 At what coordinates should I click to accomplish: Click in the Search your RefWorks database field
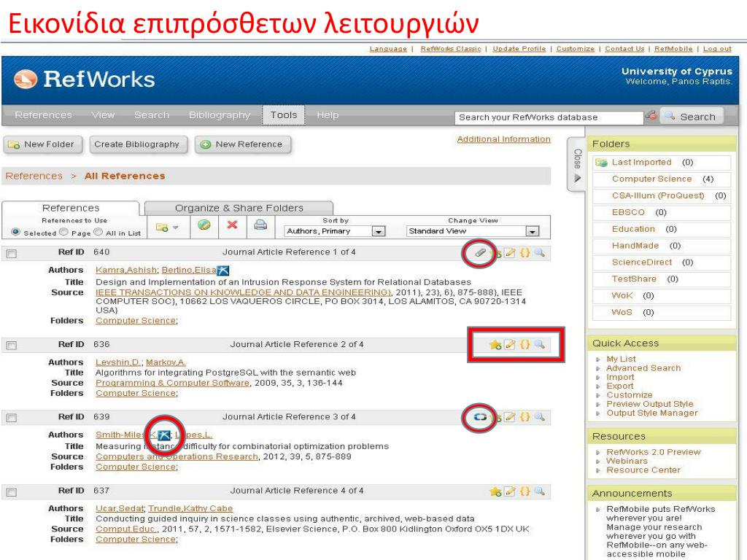(548, 117)
